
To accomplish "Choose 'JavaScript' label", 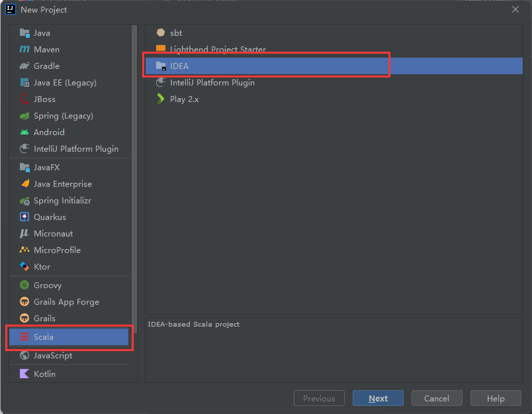I will pos(53,356).
